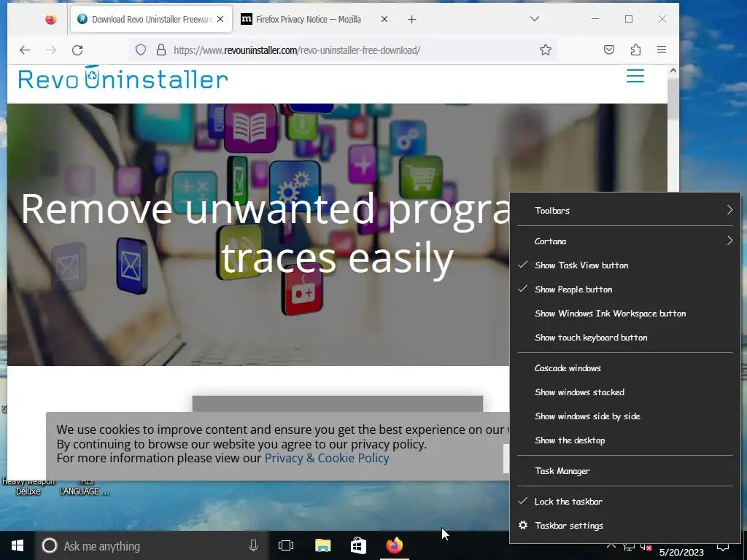The width and height of the screenshot is (747, 560).
Task: Show hidden tray icons chevron
Action: 611,547
